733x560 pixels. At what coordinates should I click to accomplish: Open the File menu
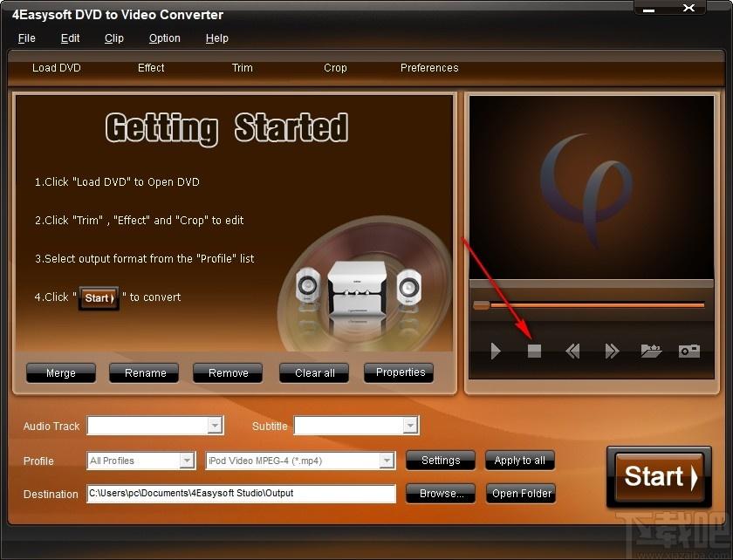(27, 38)
